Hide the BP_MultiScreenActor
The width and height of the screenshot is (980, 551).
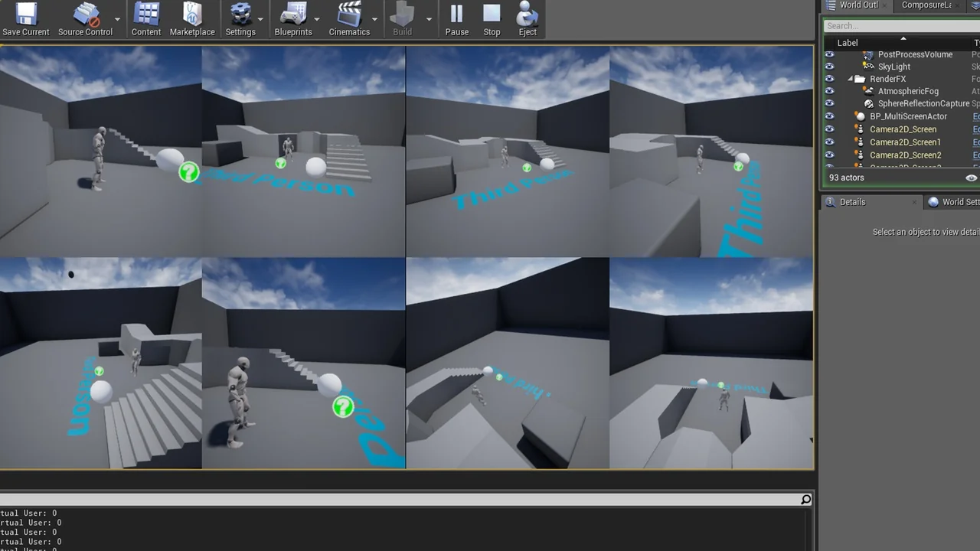829,116
